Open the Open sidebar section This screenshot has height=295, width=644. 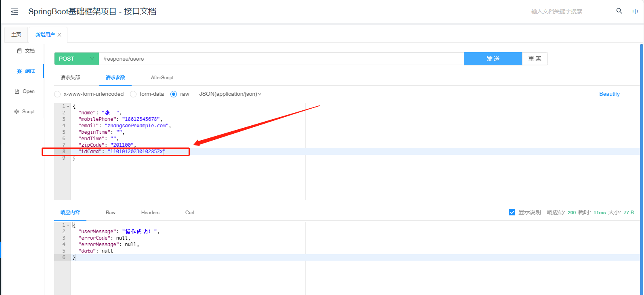click(25, 91)
